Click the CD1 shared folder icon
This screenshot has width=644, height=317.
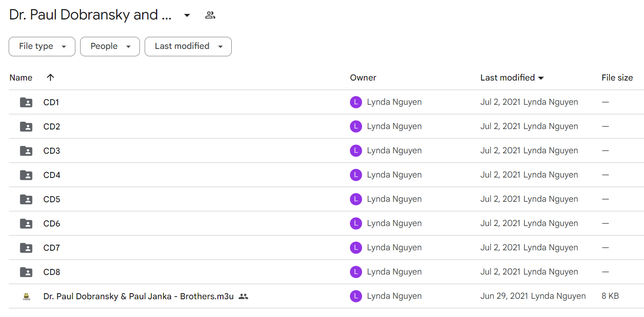click(26, 102)
